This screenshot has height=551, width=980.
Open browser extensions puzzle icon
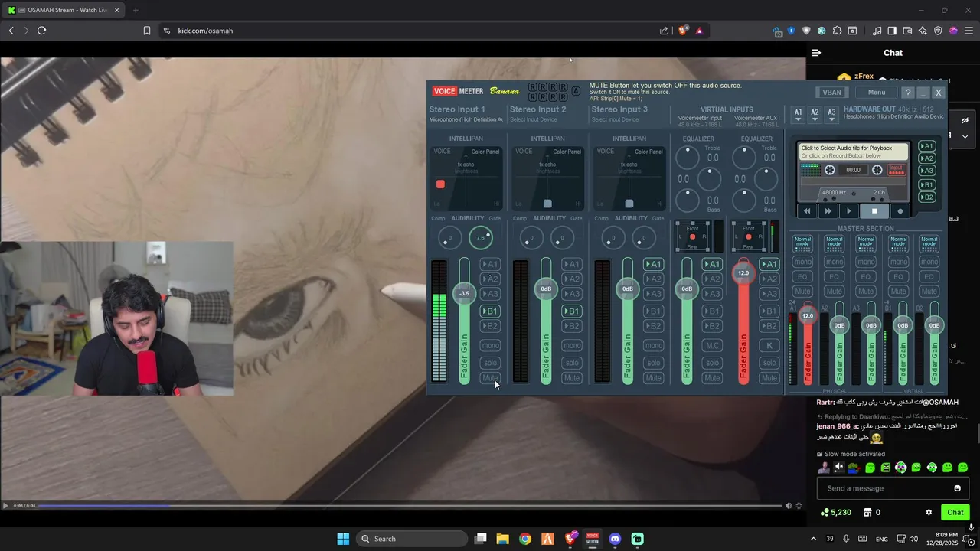837,31
